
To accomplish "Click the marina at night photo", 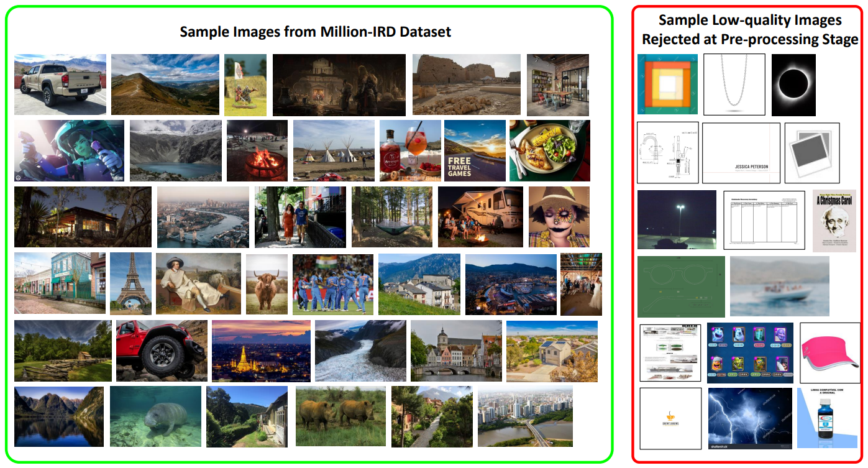I will click(511, 284).
